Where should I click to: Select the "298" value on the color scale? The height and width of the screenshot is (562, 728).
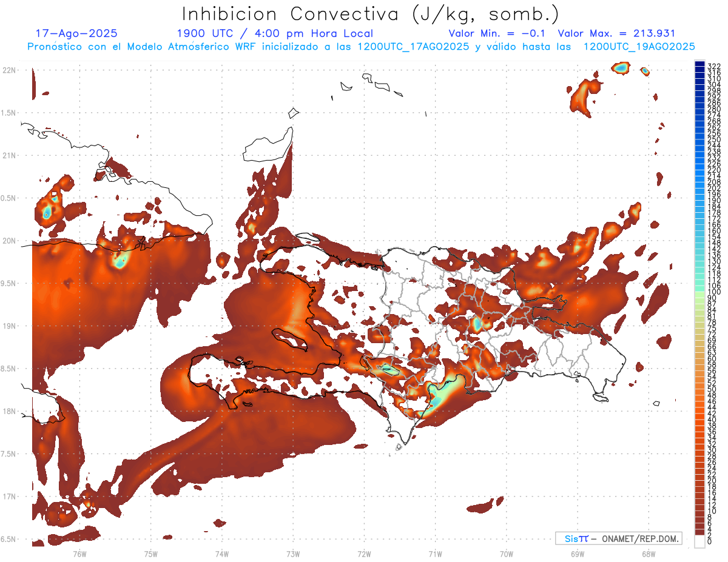click(713, 90)
